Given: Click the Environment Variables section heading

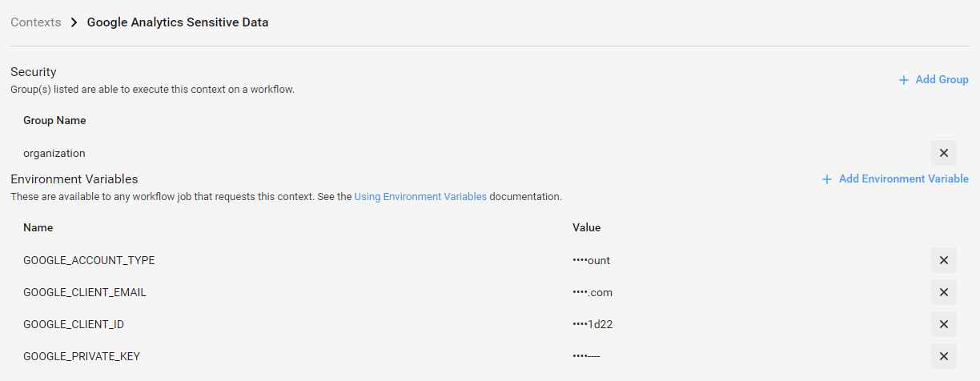Looking at the screenshot, I should [x=74, y=178].
